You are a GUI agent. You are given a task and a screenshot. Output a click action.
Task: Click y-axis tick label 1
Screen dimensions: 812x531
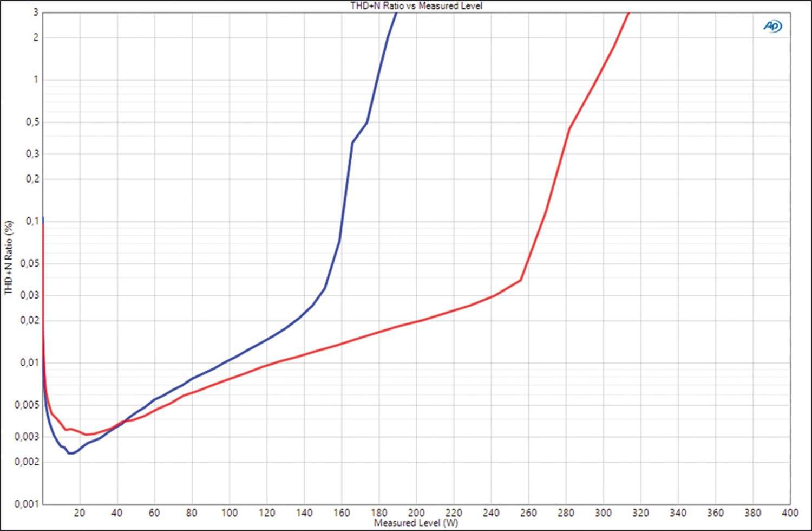(36, 80)
